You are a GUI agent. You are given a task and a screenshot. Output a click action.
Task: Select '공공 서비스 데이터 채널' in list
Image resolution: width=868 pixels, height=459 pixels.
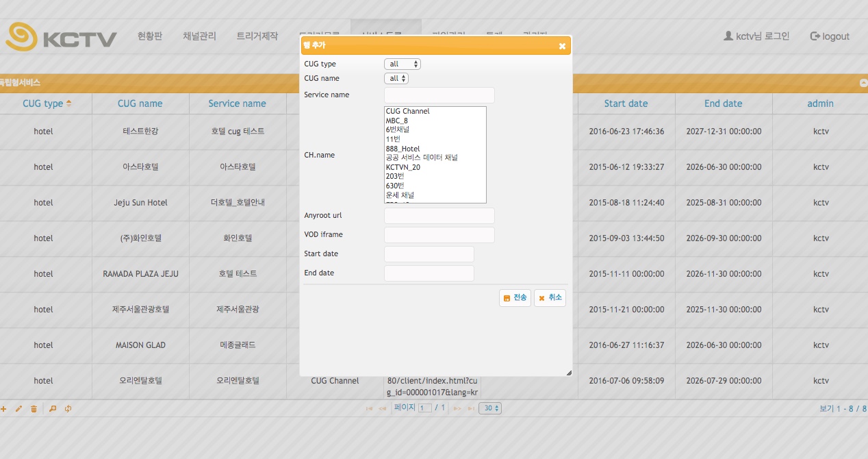tap(435, 158)
